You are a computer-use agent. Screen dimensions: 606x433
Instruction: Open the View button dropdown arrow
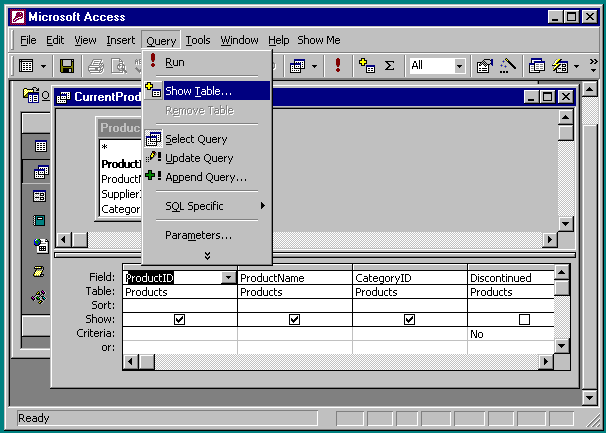pos(43,66)
